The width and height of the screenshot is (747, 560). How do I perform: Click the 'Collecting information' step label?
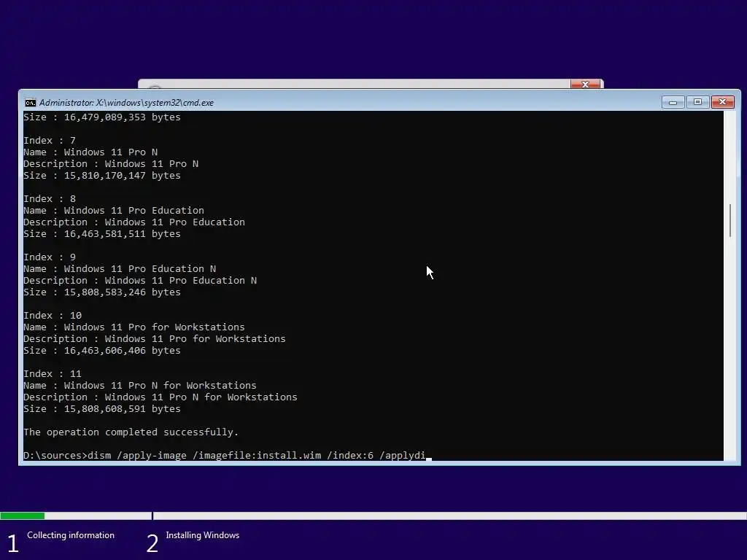coord(71,535)
